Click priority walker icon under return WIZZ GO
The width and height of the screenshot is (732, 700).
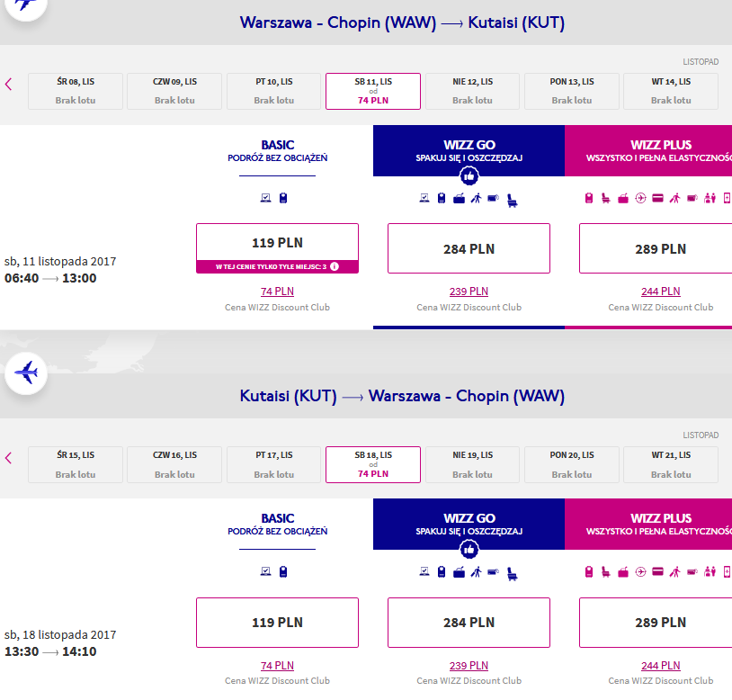pyautogui.click(x=477, y=572)
